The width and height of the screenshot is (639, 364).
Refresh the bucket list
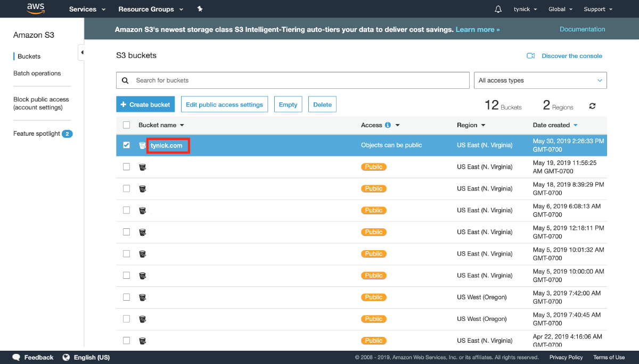[592, 106]
